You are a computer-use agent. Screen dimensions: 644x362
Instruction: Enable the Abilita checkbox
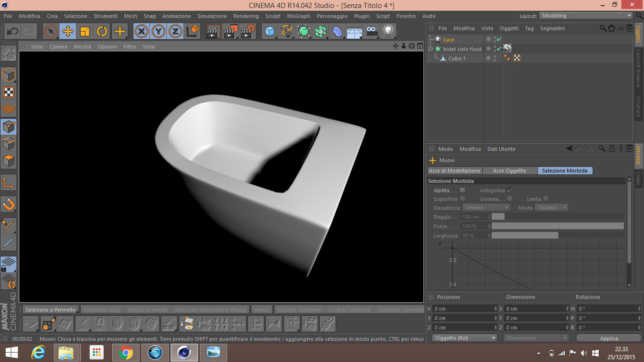point(462,190)
